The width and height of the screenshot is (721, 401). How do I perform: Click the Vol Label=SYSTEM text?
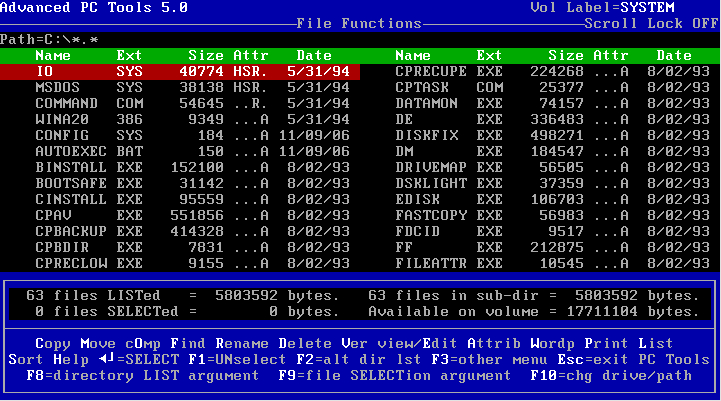[602, 7]
